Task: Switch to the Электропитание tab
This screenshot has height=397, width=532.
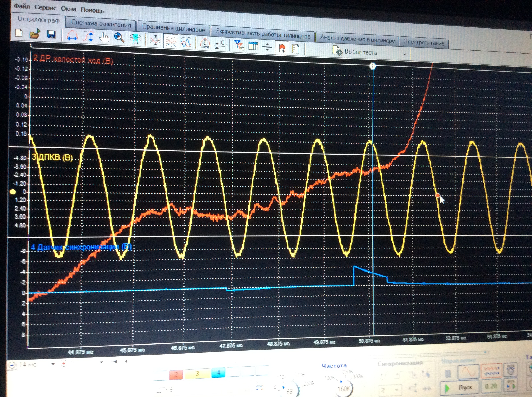Action: pyautogui.click(x=424, y=43)
